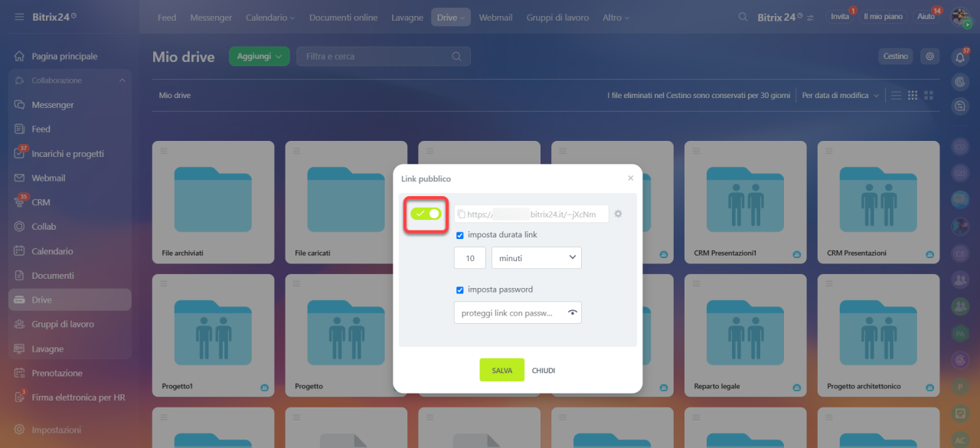This screenshot has width=980, height=448.
Task: Open Il mio piano
Action: (883, 17)
